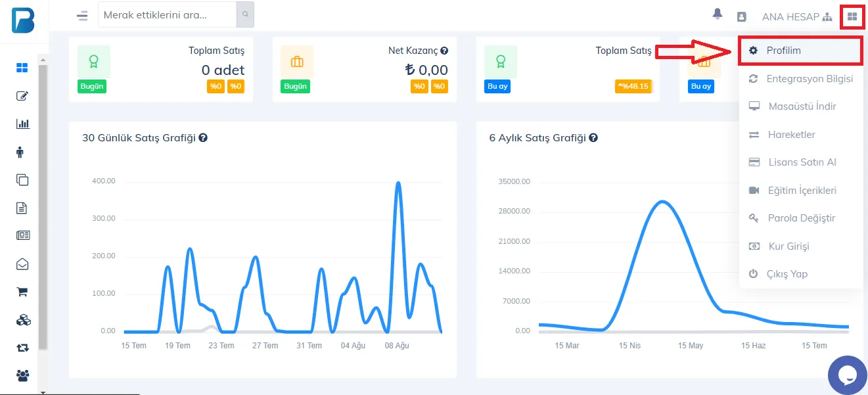This screenshot has height=395, width=868.
Task: Open the chat support bubble
Action: [x=848, y=375]
